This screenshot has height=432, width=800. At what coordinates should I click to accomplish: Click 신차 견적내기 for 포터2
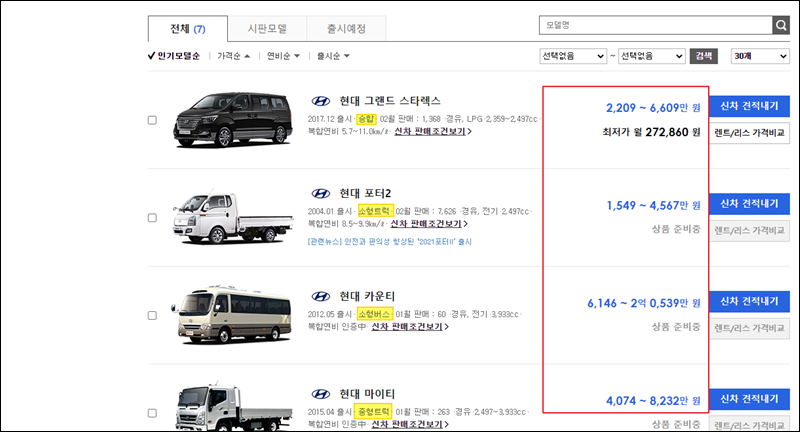[749, 204]
